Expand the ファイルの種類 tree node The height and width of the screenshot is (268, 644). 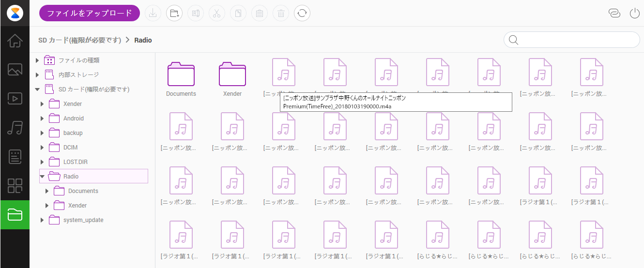click(x=37, y=60)
